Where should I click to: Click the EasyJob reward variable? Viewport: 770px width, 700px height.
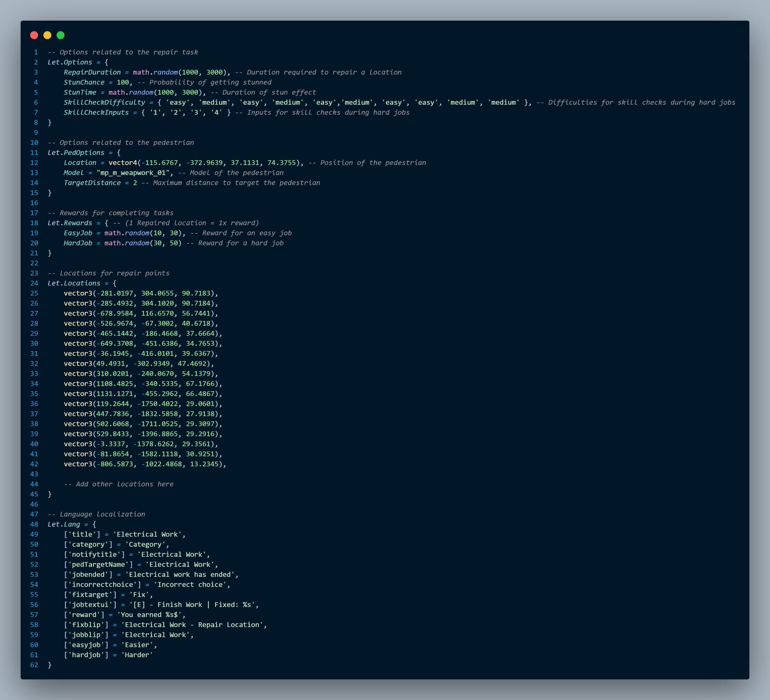(78, 233)
